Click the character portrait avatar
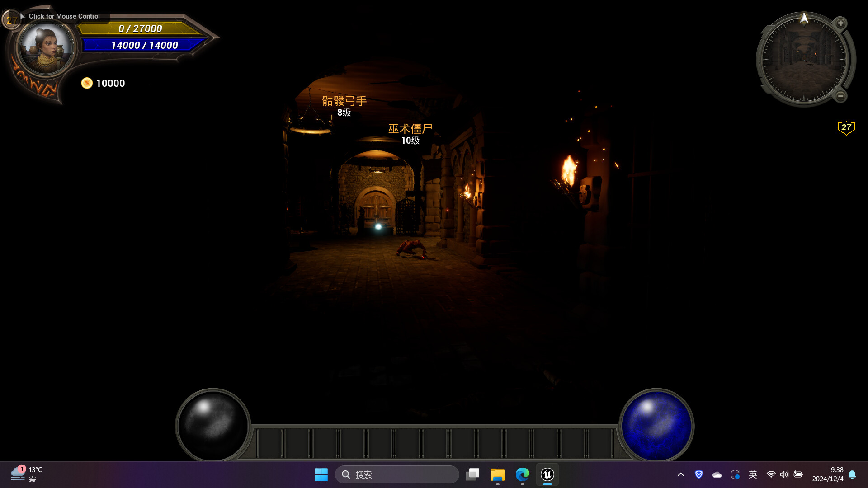The width and height of the screenshot is (868, 488). tap(45, 48)
